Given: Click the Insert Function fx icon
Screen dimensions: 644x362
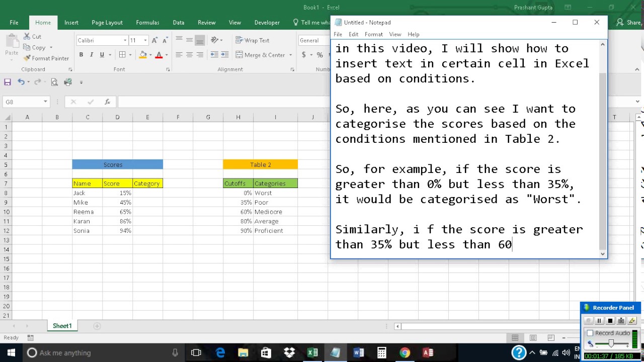Looking at the screenshot, I should click(x=107, y=102).
